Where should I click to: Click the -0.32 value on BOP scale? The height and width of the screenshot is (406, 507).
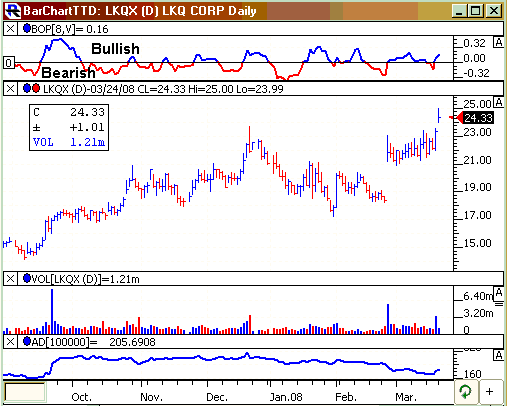[x=476, y=73]
